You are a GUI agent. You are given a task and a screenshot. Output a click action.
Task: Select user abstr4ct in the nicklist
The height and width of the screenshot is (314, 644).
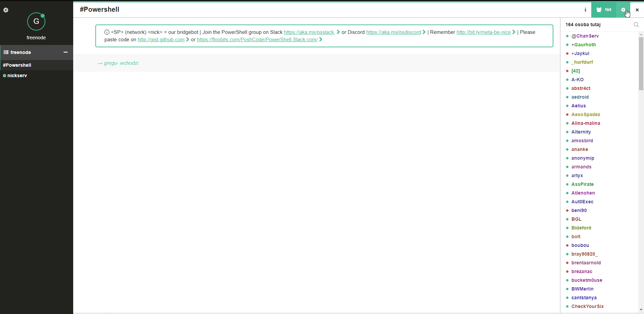[x=581, y=88]
